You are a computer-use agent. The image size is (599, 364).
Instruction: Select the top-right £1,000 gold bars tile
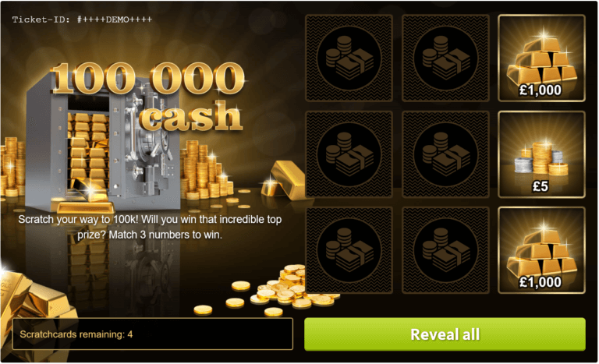coord(542,58)
